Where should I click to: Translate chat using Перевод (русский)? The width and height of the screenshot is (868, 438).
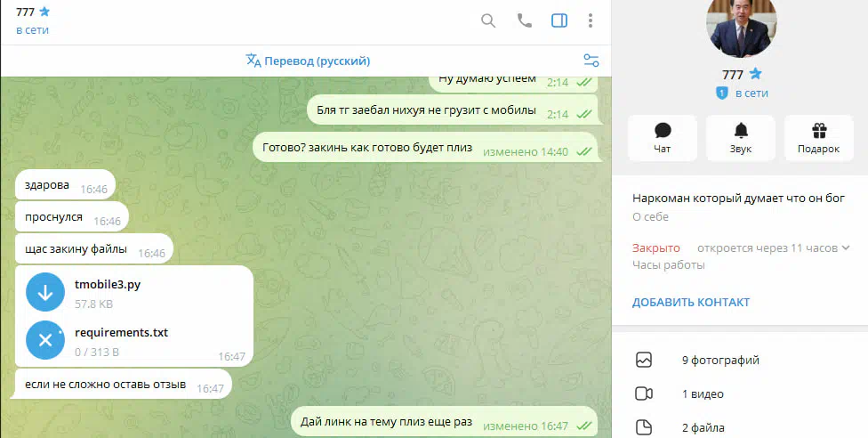[308, 61]
